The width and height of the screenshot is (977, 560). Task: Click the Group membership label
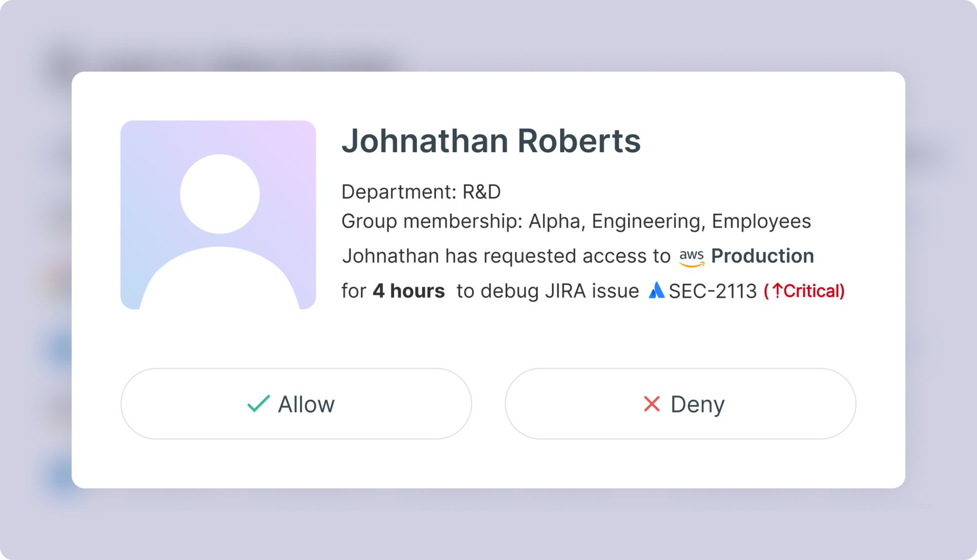tap(431, 221)
